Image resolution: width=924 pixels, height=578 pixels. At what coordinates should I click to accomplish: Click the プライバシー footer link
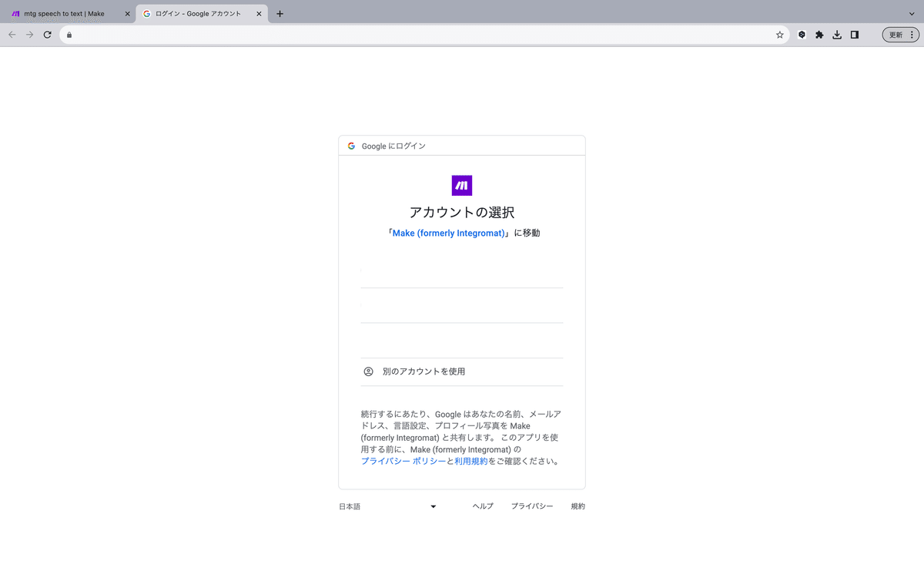pos(532,506)
